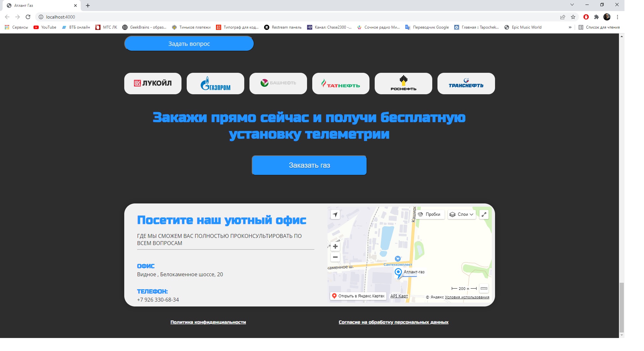644x351 pixels.
Task: Open Сервисы apps bookmark
Action: pyautogui.click(x=16, y=27)
